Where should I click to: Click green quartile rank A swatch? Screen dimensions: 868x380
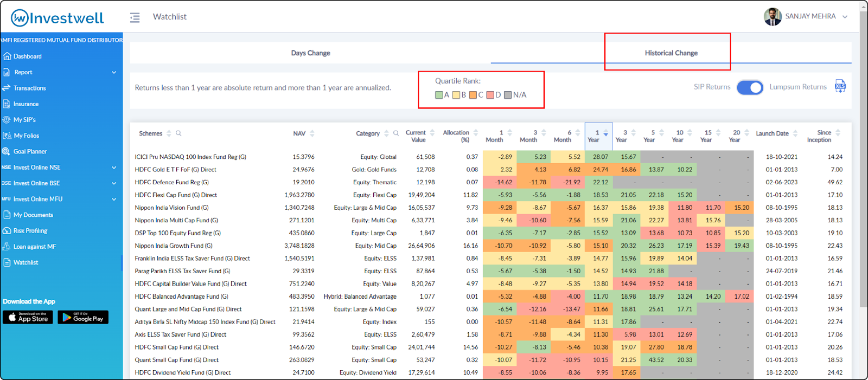(439, 95)
